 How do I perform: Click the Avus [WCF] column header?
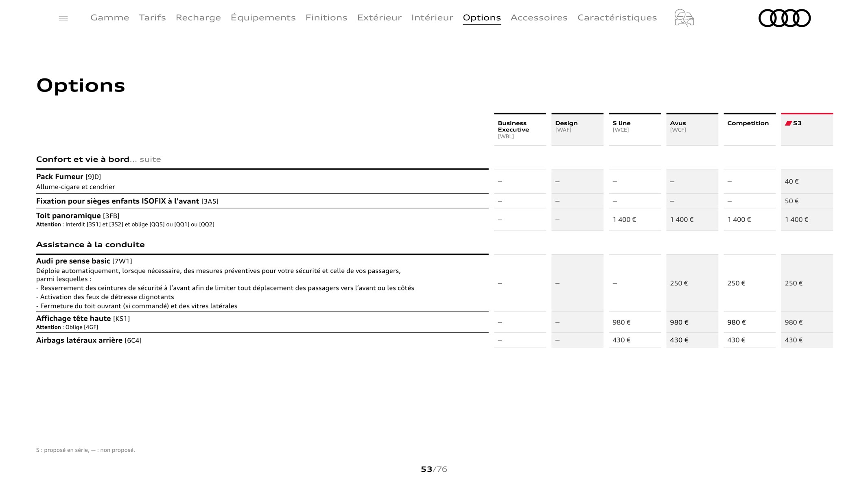point(692,129)
